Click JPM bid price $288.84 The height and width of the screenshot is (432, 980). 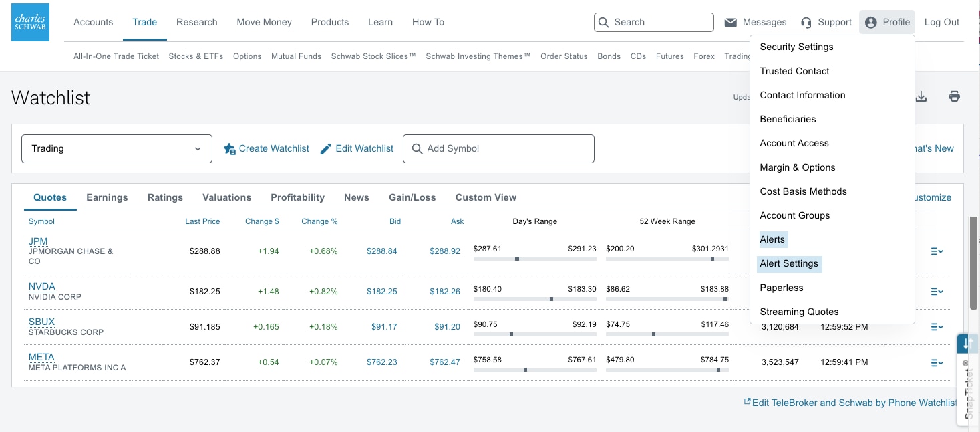382,251
